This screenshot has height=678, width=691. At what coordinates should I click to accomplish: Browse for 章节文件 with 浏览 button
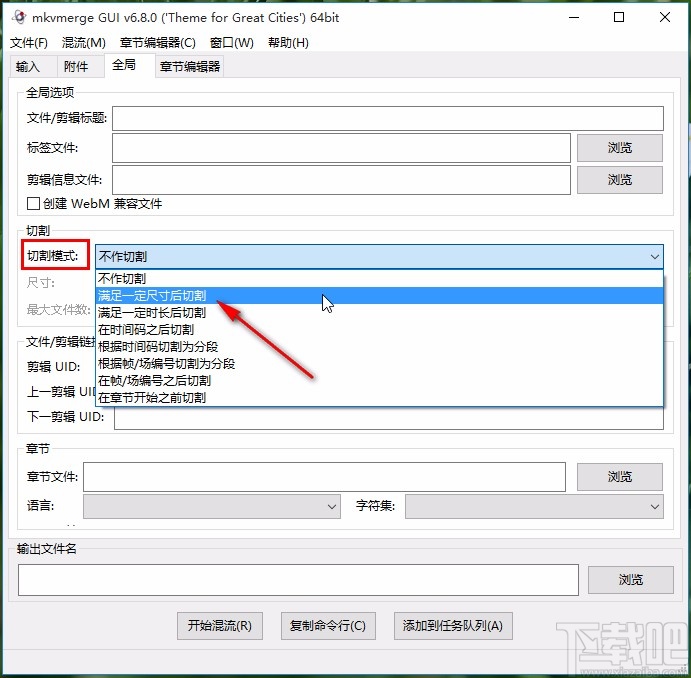point(620,477)
